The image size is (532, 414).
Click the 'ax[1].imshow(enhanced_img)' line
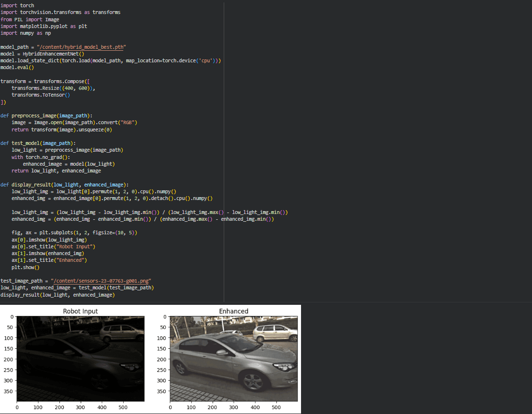pos(48,253)
